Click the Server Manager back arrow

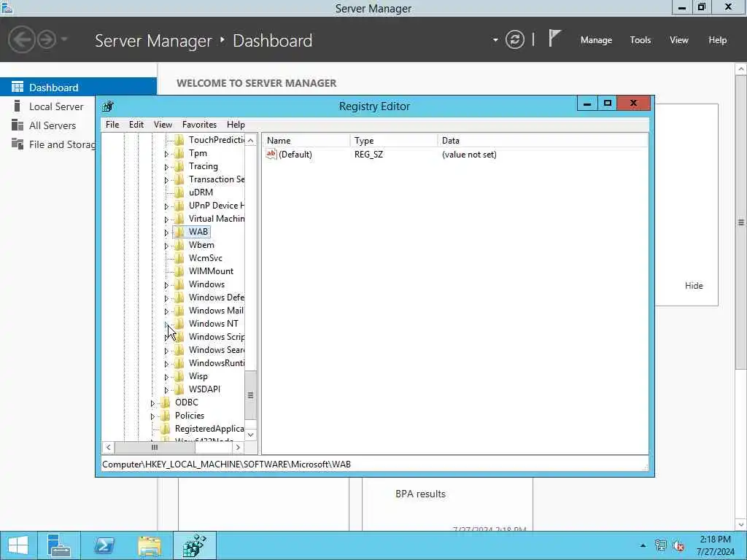point(21,39)
